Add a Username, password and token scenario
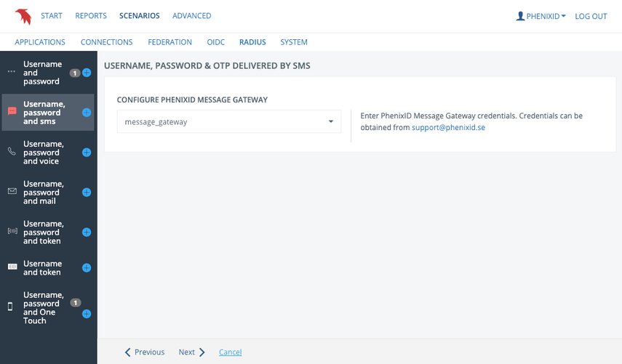The image size is (622, 364). [87, 232]
